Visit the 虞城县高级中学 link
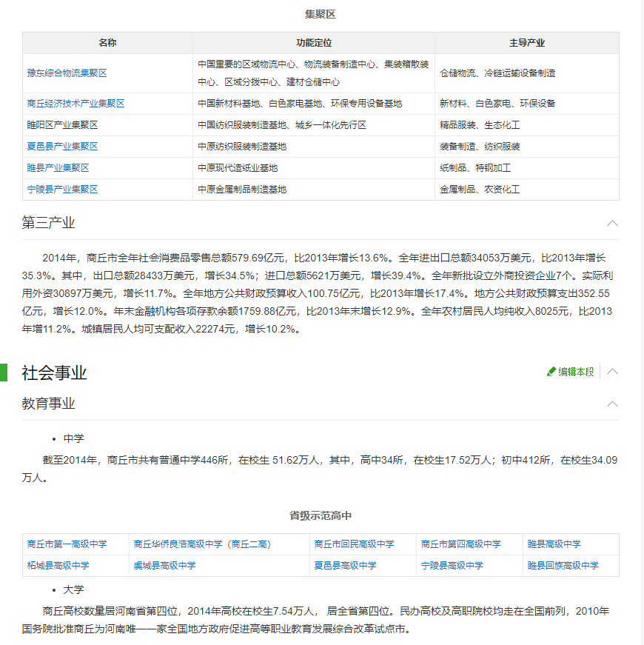Image resolution: width=644 pixels, height=645 pixels. pos(165,566)
